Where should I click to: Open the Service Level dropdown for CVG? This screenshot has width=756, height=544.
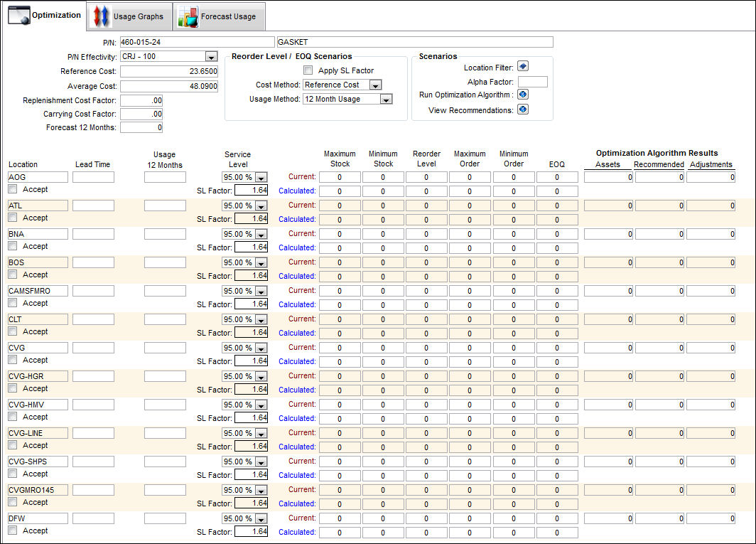tap(261, 348)
